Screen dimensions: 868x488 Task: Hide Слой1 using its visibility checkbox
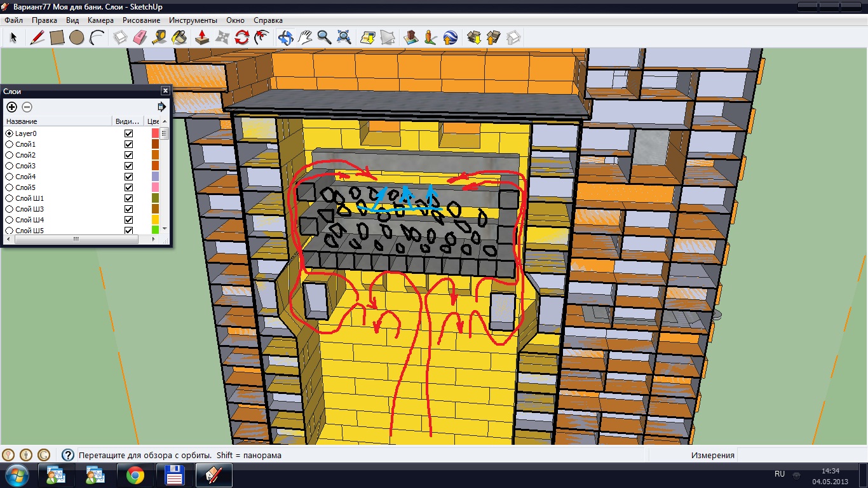coord(129,144)
